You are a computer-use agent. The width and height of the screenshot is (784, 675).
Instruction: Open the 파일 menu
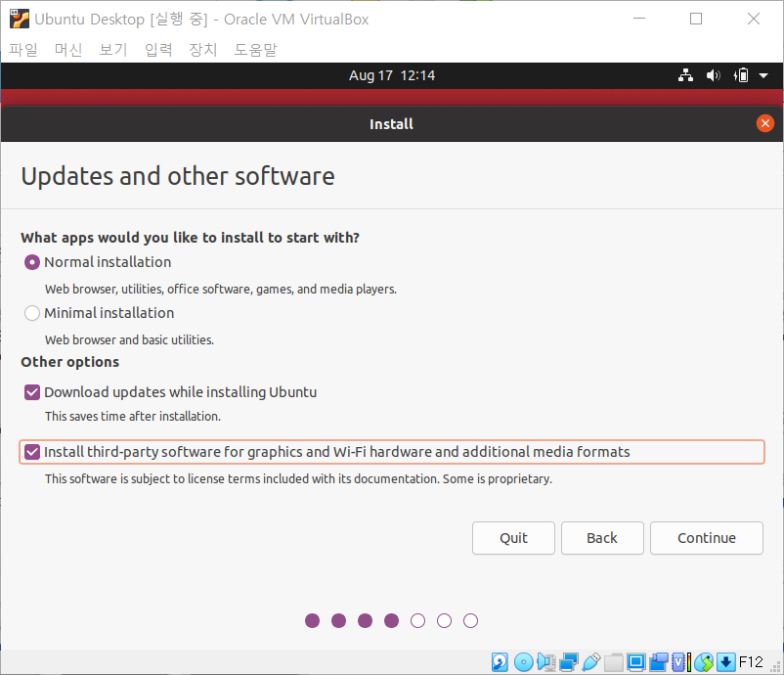(23, 50)
